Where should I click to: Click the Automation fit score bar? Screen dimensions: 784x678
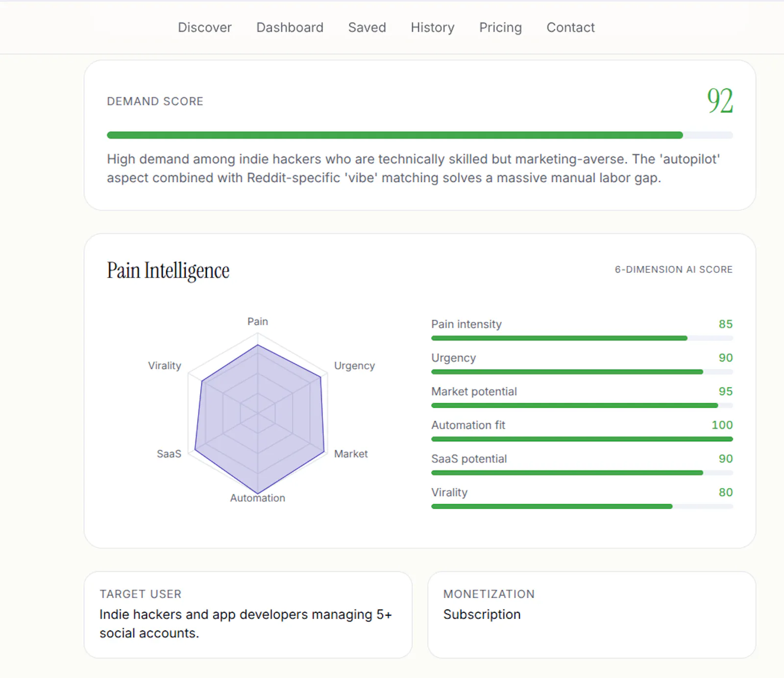tap(582, 439)
